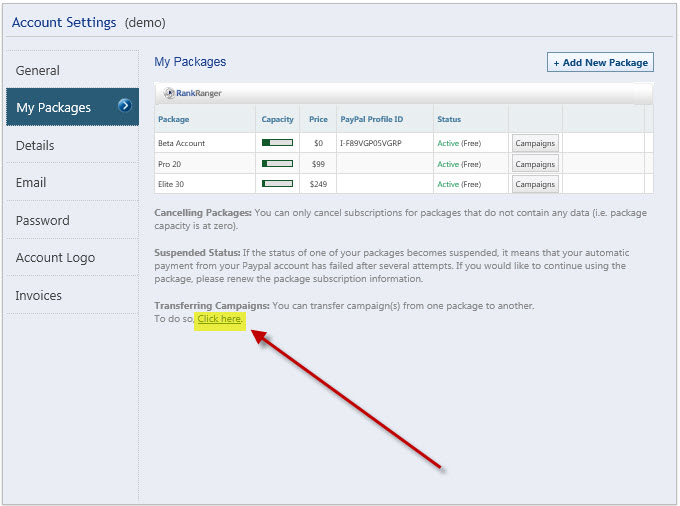Open the General settings tab
The width and height of the screenshot is (680, 506).
click(38, 70)
